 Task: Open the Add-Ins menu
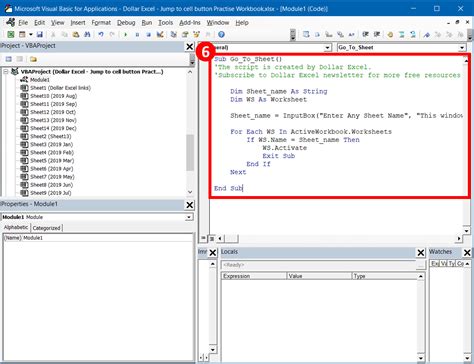coord(190,23)
